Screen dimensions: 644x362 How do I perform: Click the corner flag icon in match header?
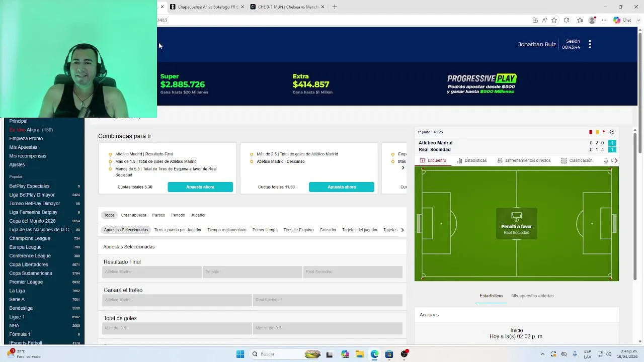[604, 132]
